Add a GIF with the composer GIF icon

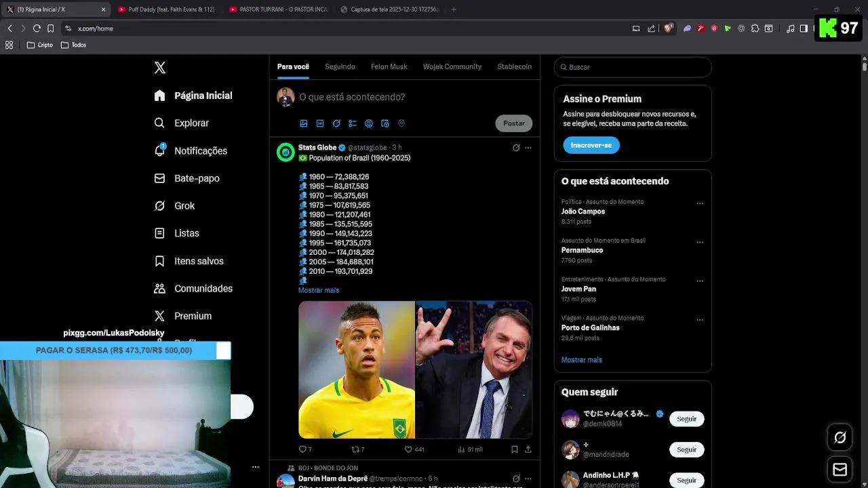[x=320, y=123]
